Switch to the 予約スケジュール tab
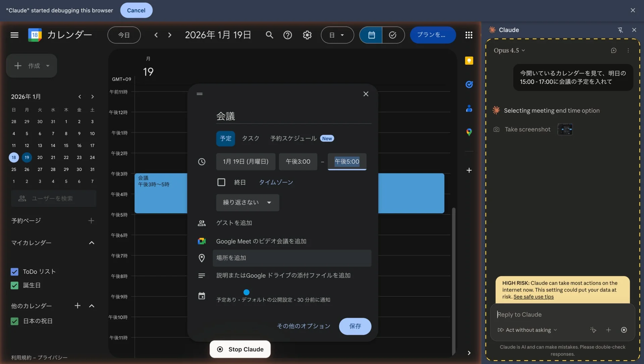The width and height of the screenshot is (644, 364). (x=293, y=138)
